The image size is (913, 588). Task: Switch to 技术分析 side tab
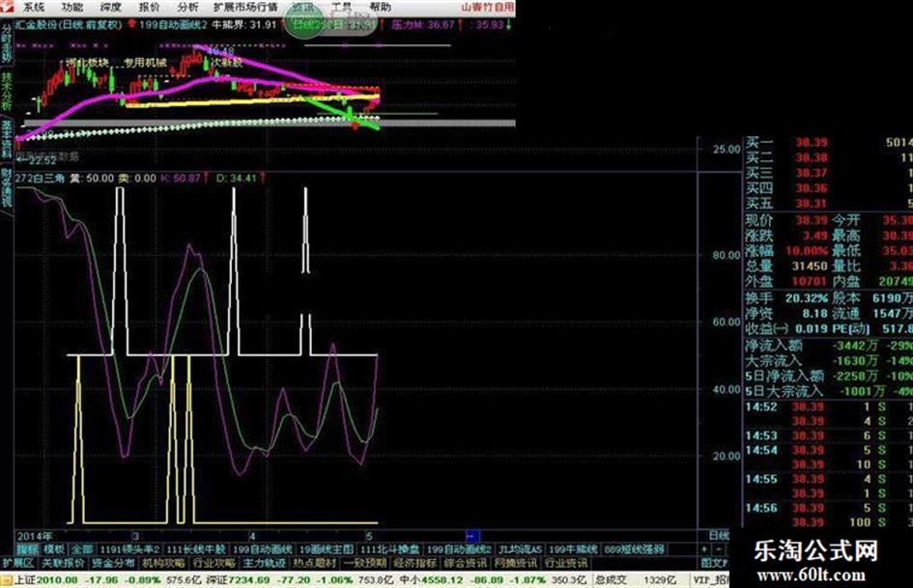click(x=6, y=92)
